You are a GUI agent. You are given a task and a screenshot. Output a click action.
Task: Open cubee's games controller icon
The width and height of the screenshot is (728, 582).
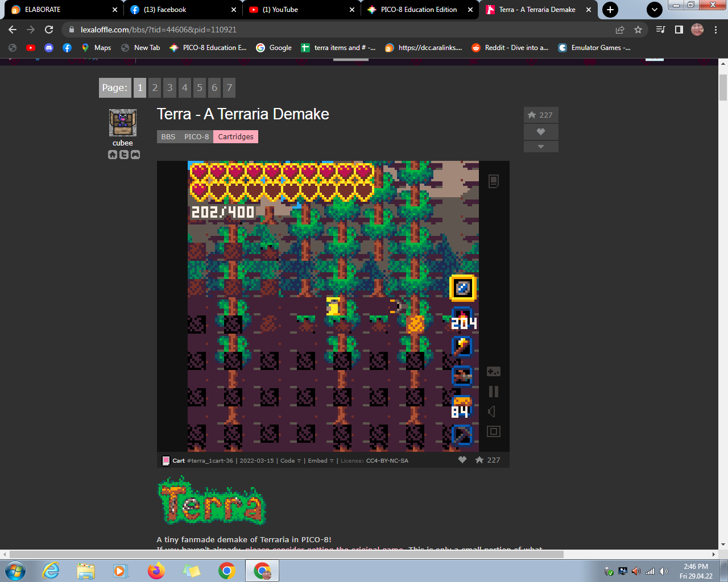[135, 155]
